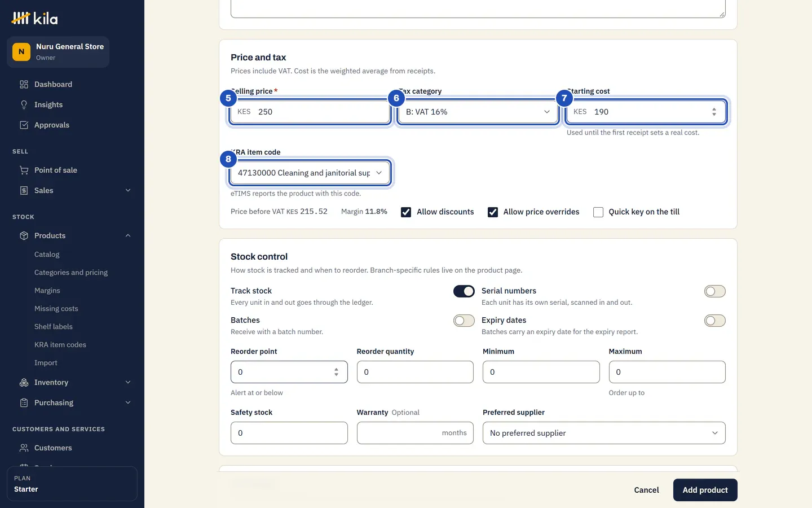Go to Categories and pricing

point(71,273)
